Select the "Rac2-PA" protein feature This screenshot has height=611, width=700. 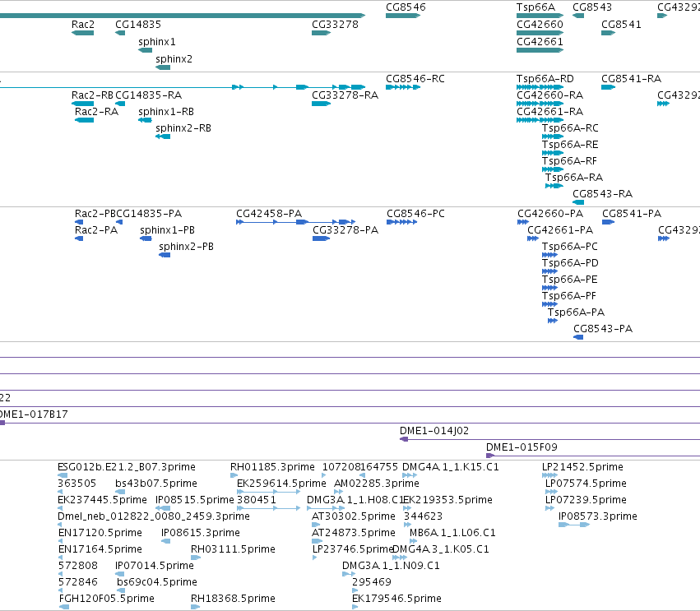[96, 231]
